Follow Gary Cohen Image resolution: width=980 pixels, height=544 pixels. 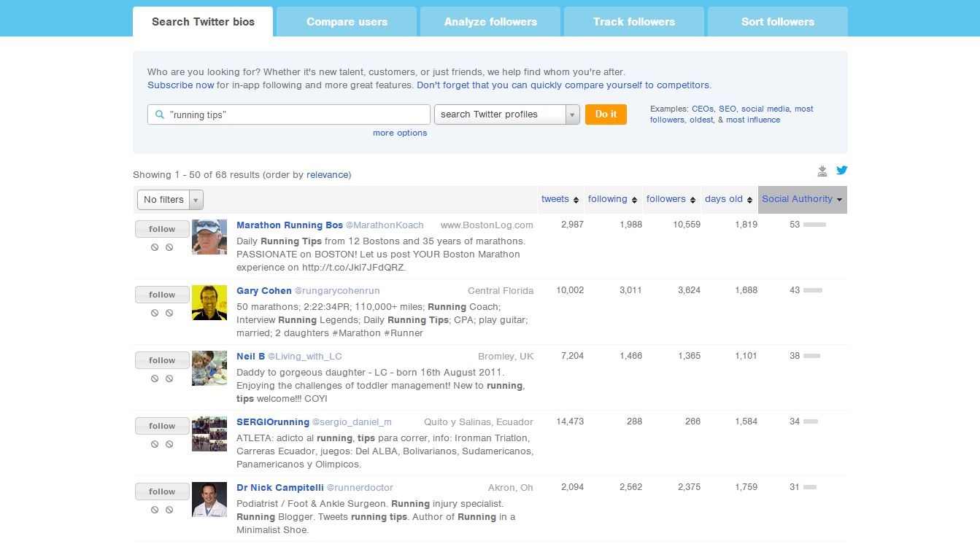(162, 295)
